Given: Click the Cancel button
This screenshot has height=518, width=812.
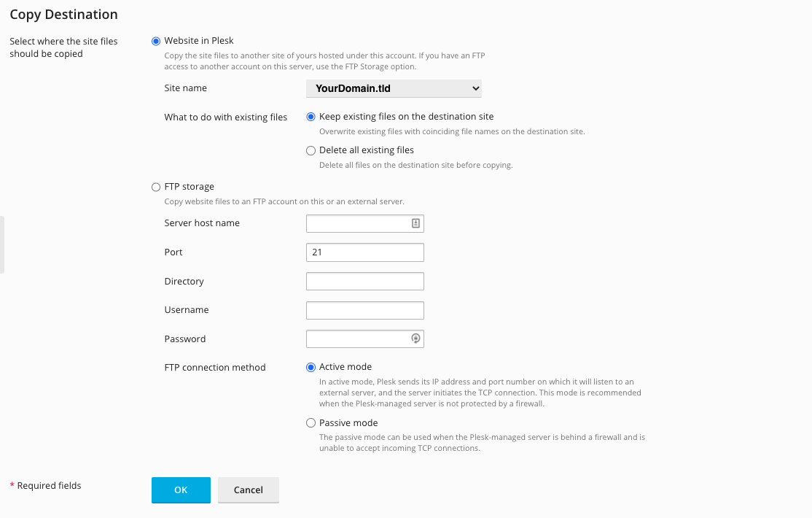Looking at the screenshot, I should coord(248,490).
